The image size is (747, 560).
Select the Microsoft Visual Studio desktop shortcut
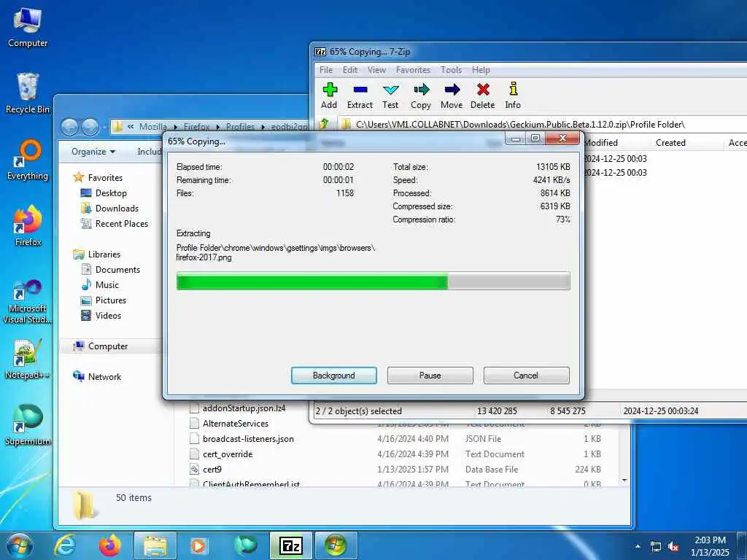click(x=28, y=302)
